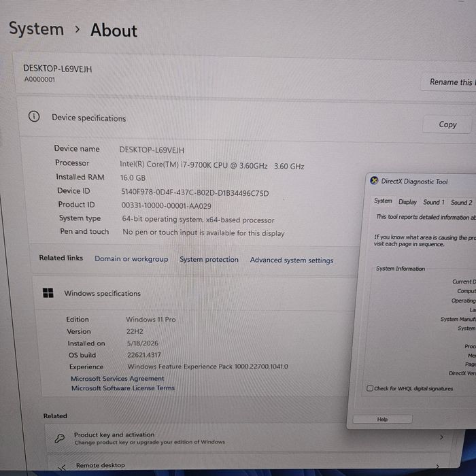Open the Sound 1 tab

434,202
